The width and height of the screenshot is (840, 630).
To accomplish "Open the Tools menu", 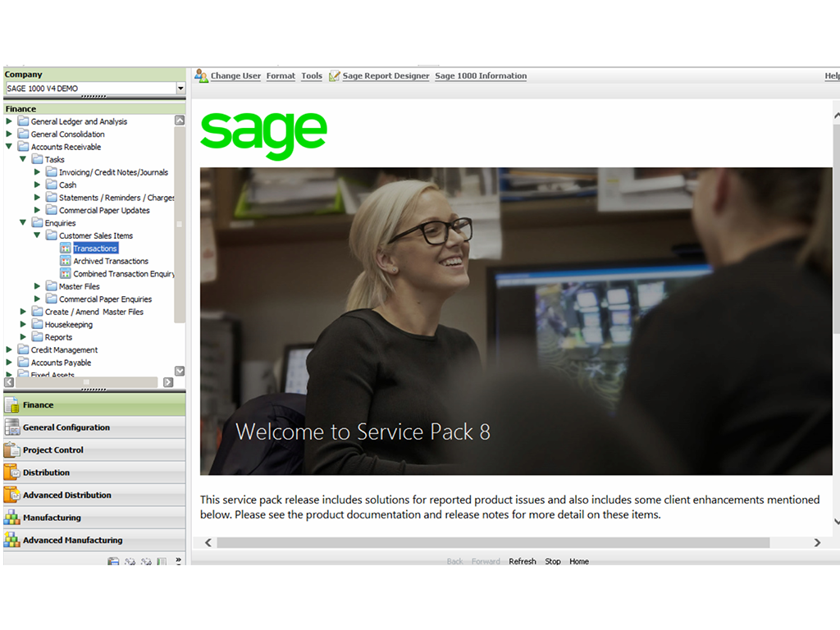I will point(312,76).
